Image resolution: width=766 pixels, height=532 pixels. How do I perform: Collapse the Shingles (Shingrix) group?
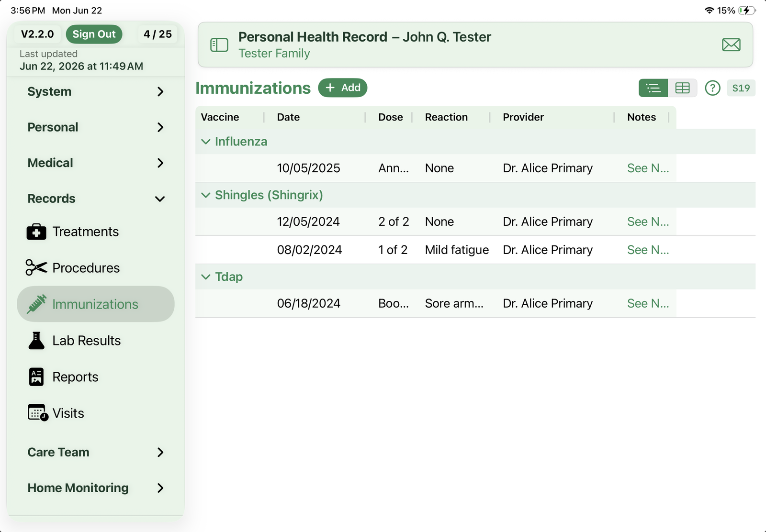coord(206,195)
